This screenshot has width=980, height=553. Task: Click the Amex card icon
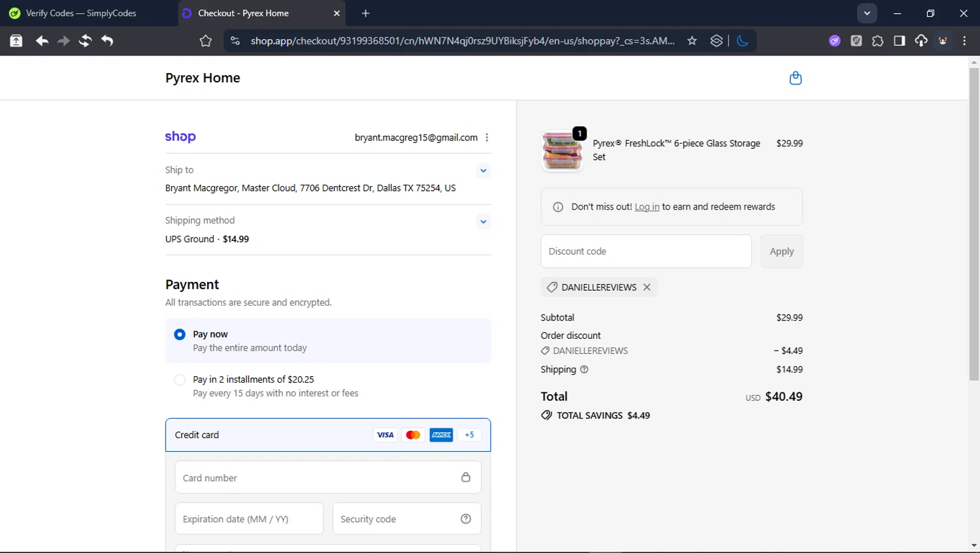point(441,435)
